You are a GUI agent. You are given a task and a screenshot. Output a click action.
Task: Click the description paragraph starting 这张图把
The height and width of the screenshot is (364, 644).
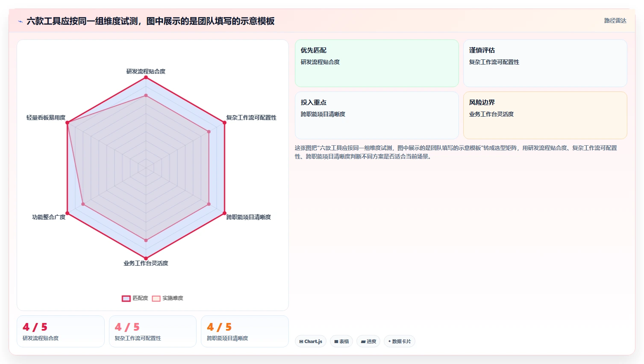[x=456, y=152]
